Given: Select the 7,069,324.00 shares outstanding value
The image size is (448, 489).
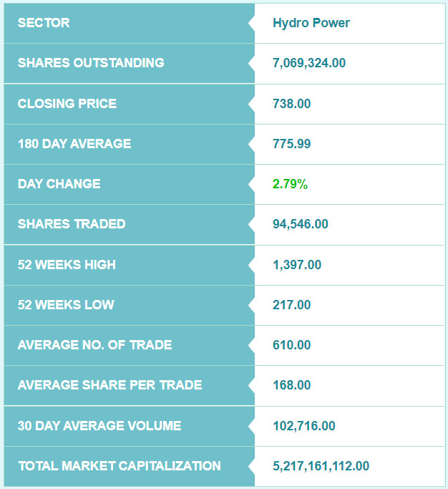Looking at the screenshot, I should coord(309,63).
